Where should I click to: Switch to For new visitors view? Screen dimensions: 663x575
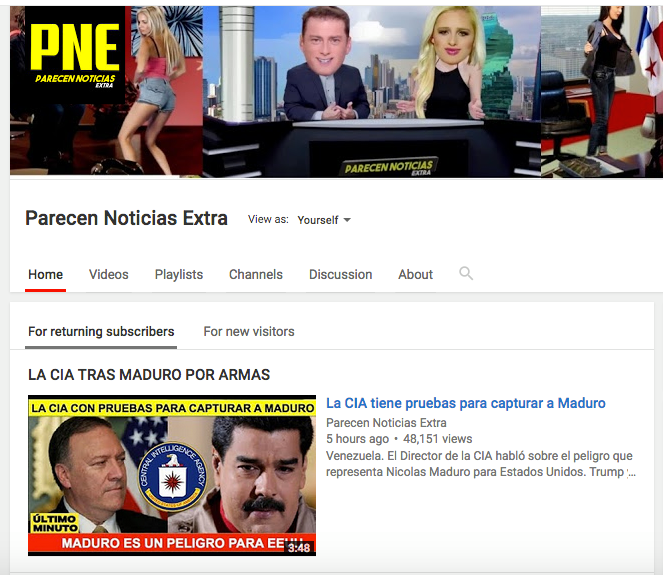[x=249, y=331]
